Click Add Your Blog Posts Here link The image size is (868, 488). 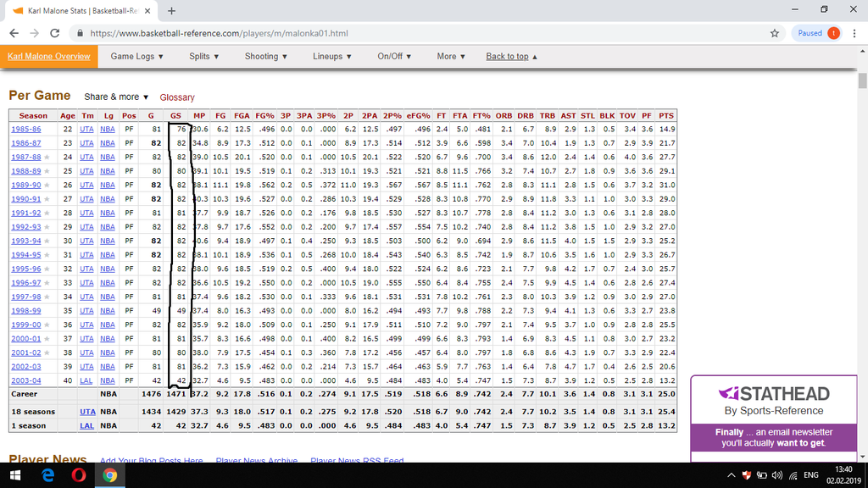coord(151,460)
